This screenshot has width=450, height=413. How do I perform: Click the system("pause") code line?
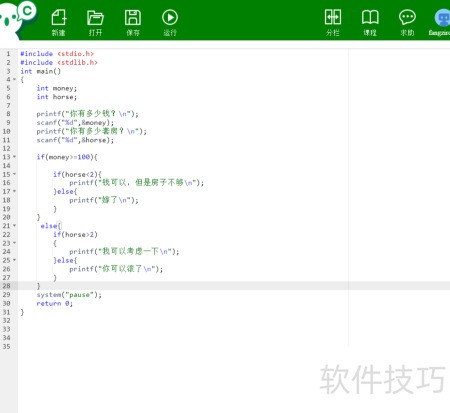[69, 295]
